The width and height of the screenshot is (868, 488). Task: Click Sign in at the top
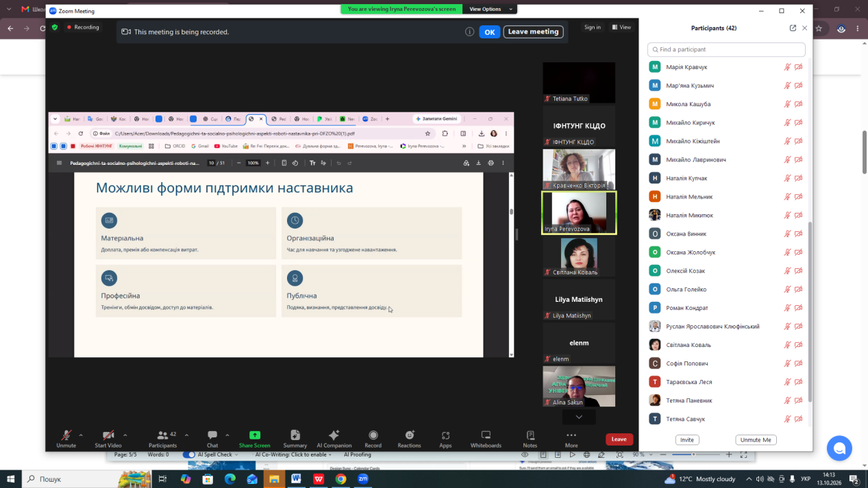(x=593, y=27)
